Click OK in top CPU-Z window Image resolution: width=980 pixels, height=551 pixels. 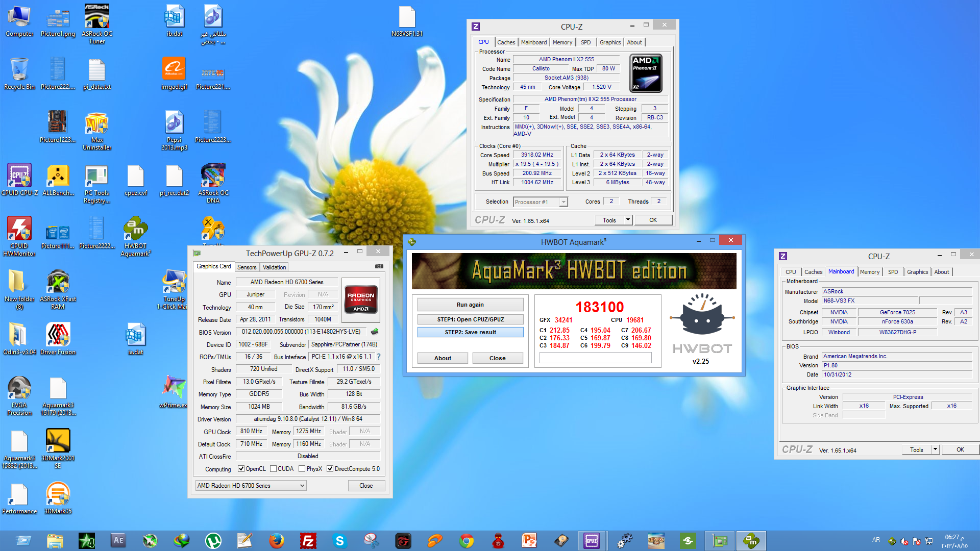(653, 220)
